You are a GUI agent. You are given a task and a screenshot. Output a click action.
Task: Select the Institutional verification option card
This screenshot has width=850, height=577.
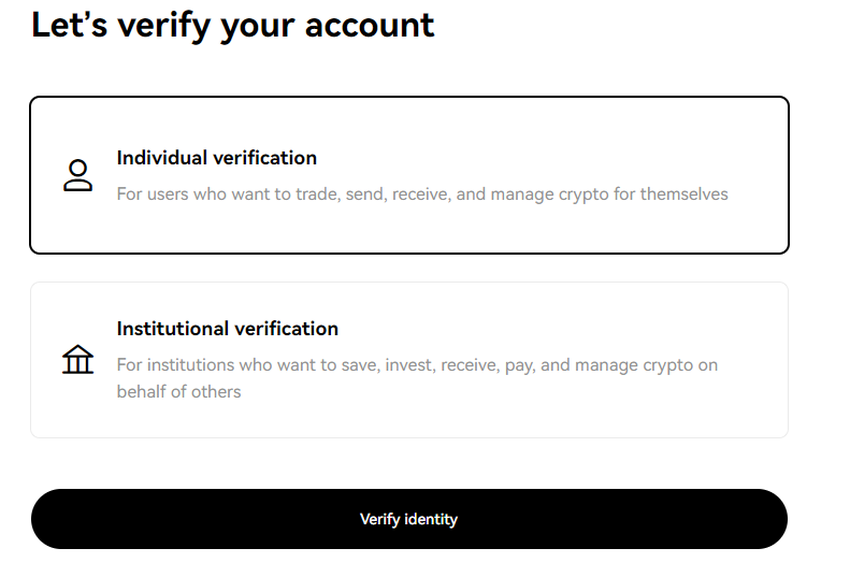[409, 359]
